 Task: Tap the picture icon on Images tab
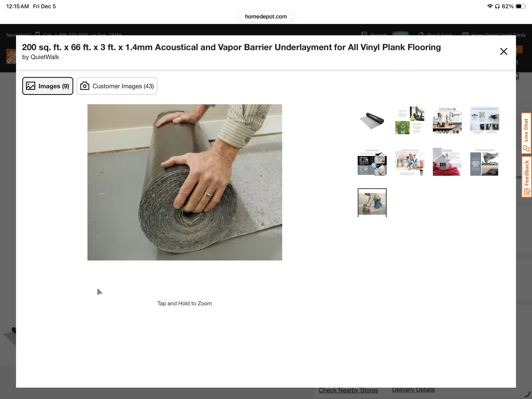30,86
